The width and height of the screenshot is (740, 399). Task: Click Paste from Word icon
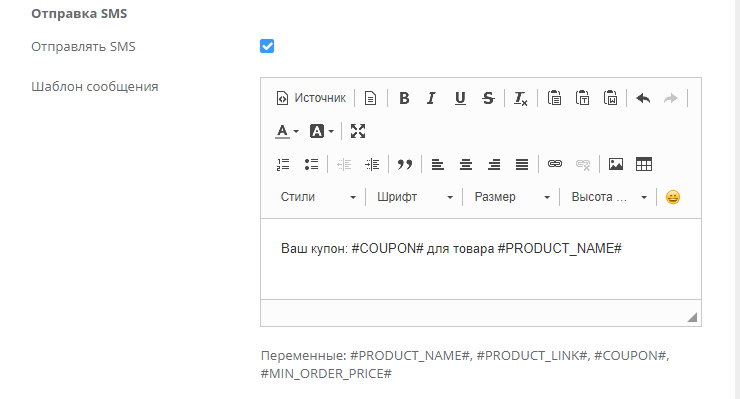[x=610, y=98]
